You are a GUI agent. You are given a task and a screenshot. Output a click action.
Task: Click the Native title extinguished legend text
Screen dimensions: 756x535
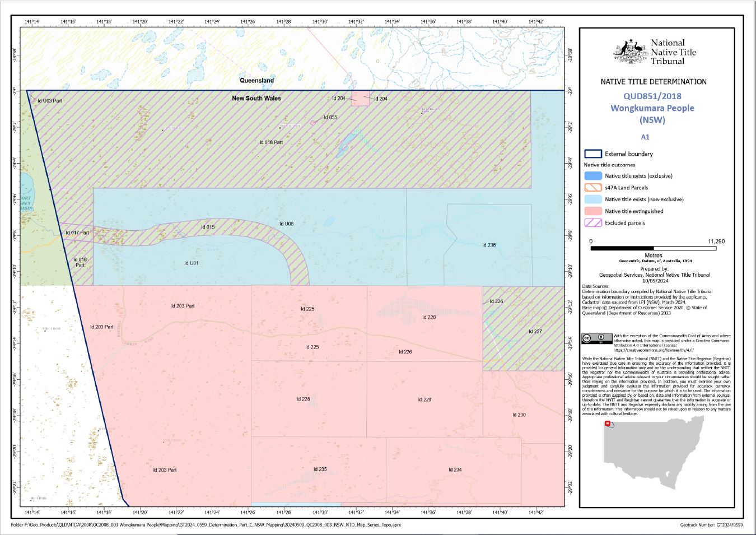pos(634,211)
